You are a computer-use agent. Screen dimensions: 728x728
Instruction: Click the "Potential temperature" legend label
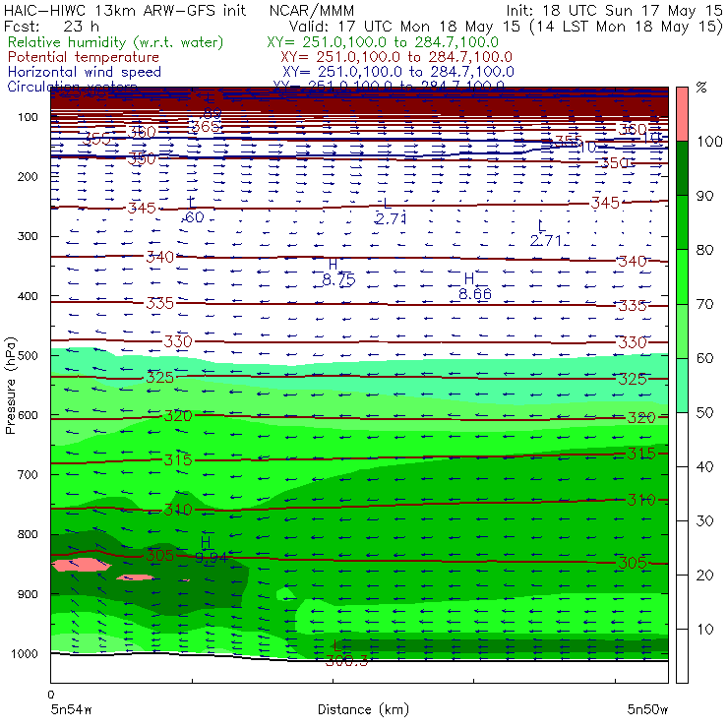(x=84, y=57)
